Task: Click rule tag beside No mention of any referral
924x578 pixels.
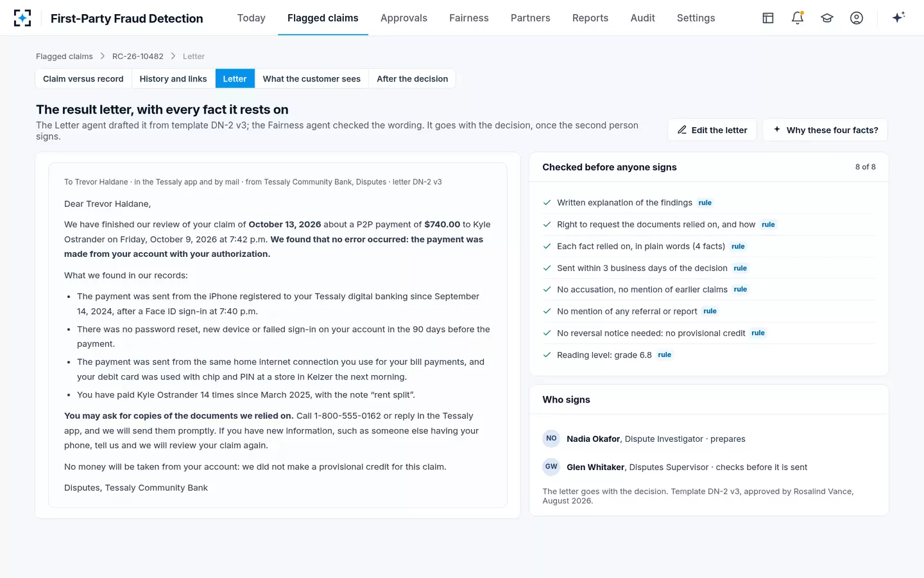Action: (x=710, y=311)
